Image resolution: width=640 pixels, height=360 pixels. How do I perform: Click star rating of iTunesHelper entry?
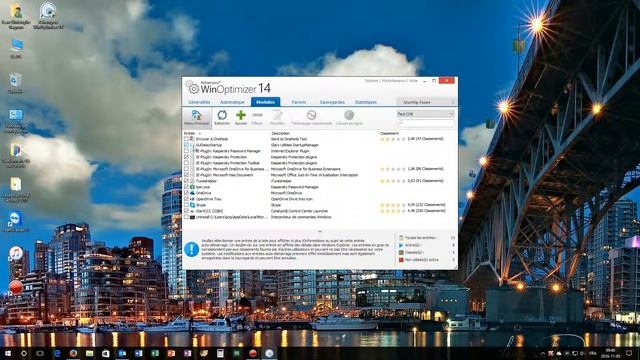point(393,181)
